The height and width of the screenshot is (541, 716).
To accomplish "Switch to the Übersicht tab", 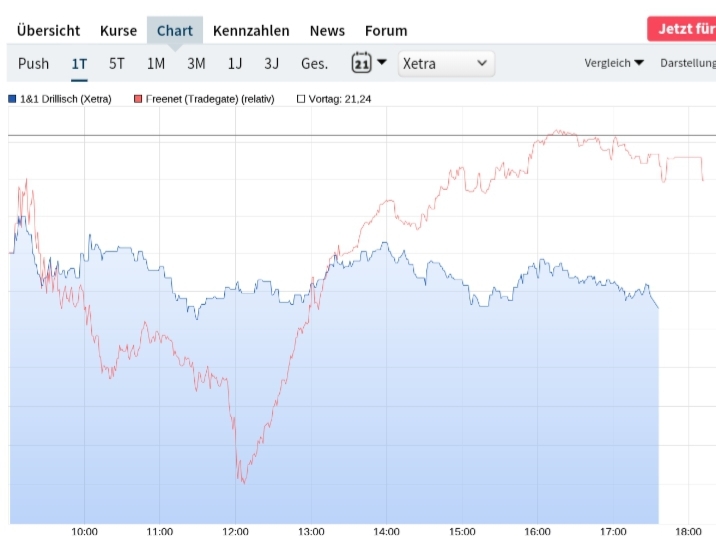I will tap(48, 30).
